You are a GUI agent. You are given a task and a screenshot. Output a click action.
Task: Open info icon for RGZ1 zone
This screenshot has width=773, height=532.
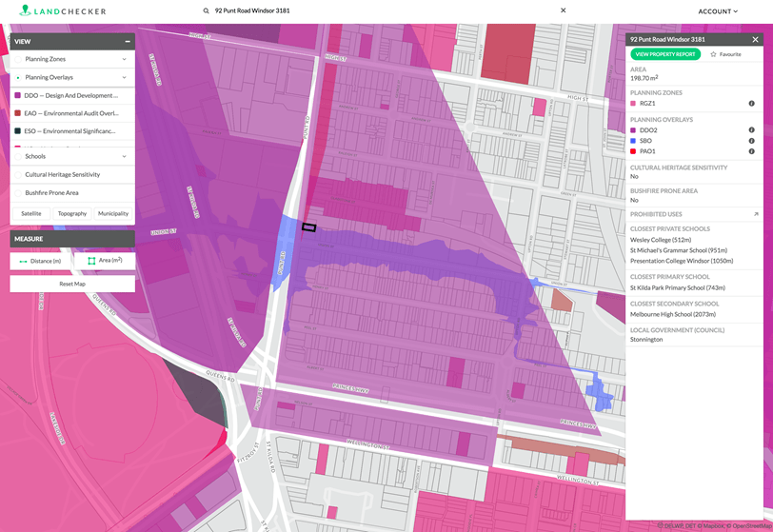click(x=752, y=104)
